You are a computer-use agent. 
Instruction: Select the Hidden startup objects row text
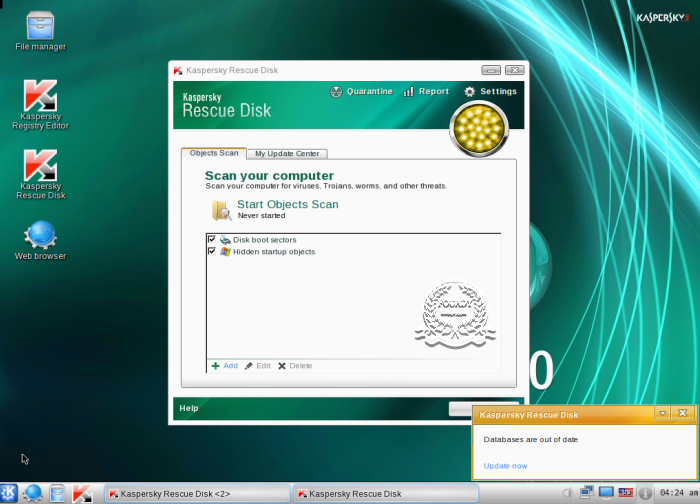coord(274,252)
